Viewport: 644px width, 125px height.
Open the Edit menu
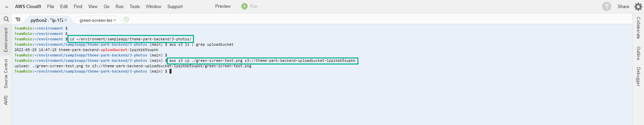click(x=64, y=6)
